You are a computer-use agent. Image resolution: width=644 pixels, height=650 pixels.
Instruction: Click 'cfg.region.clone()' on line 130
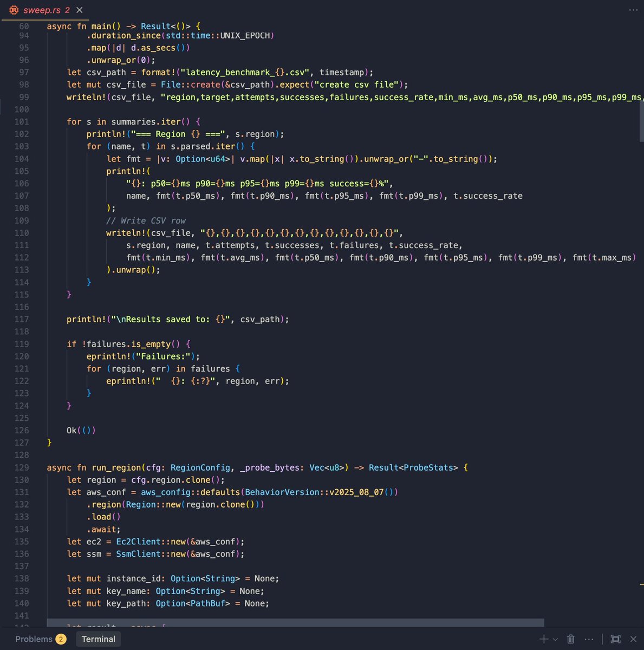[x=175, y=480]
